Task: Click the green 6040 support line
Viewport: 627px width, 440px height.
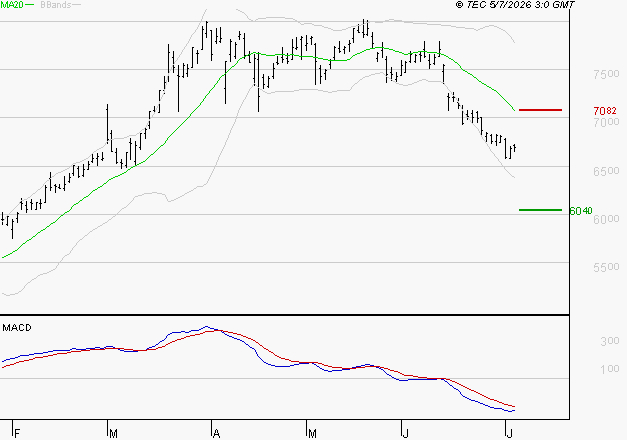Action: (540, 210)
